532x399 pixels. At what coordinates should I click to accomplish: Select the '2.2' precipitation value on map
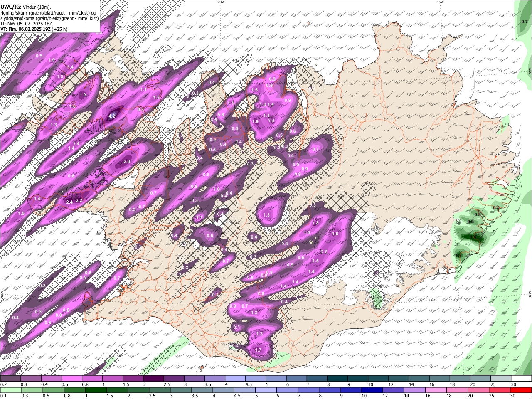pyautogui.click(x=79, y=200)
